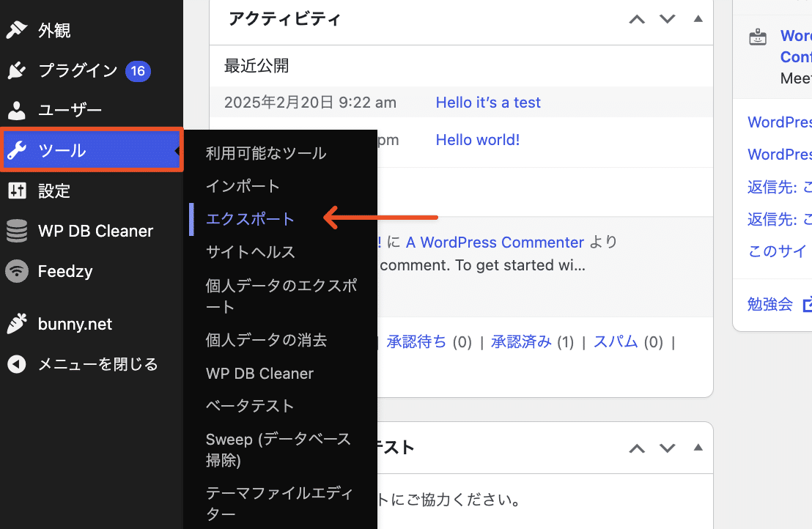The height and width of the screenshot is (529, 812).
Task: Collapse the ベータテスト panel with its triangle
Action: coord(697,448)
